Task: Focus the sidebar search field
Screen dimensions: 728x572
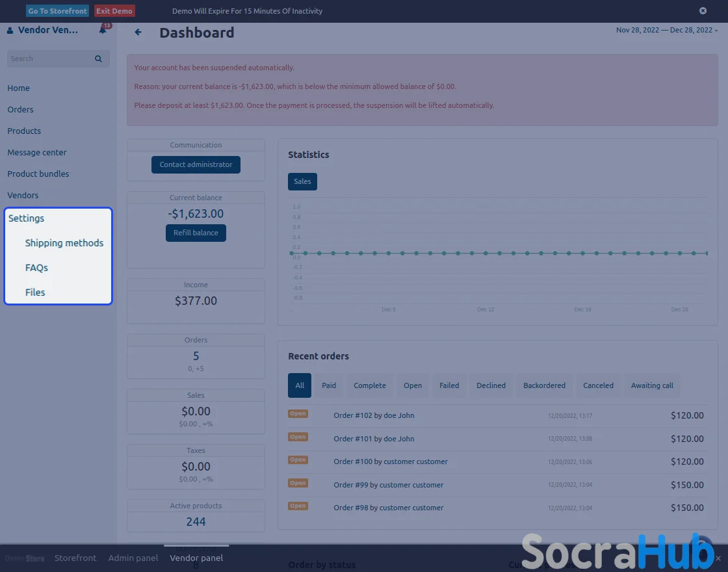Action: click(49, 58)
